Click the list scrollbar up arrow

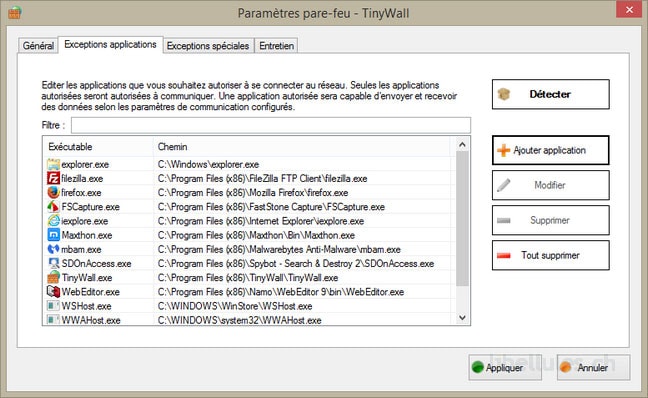[462, 145]
